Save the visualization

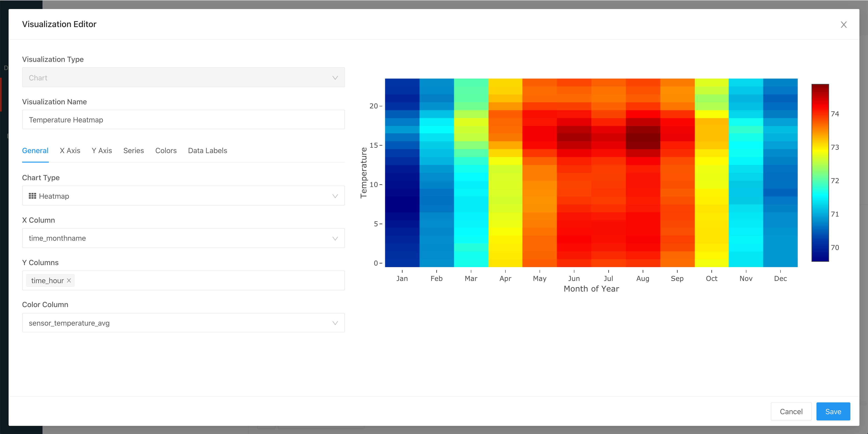[x=833, y=411]
